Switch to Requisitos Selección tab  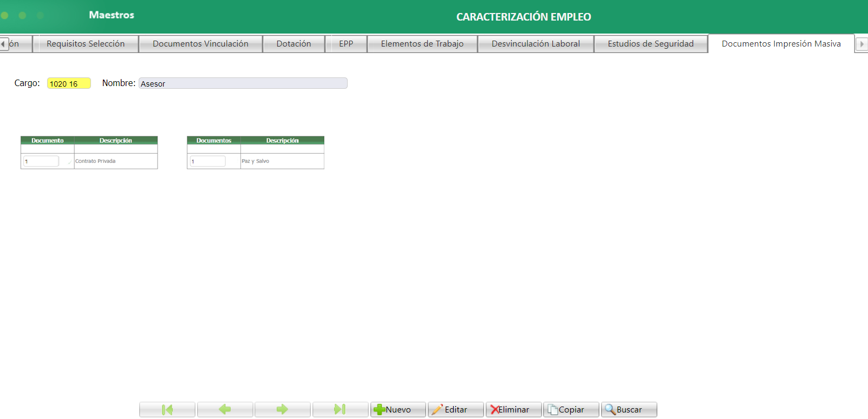(86, 44)
